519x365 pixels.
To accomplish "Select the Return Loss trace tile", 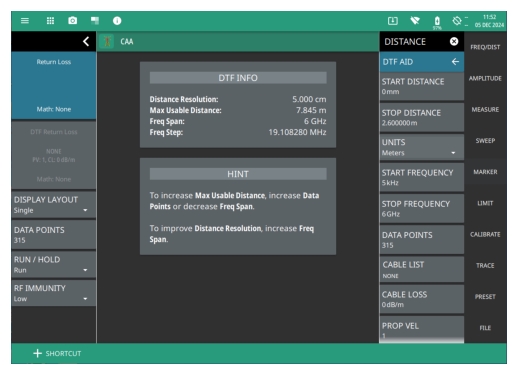I will [x=54, y=85].
